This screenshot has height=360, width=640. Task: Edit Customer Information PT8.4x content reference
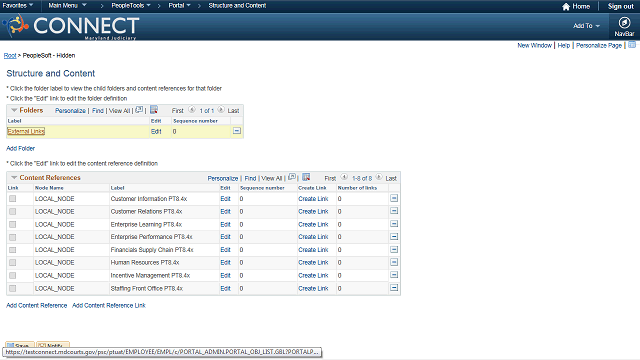(225, 199)
